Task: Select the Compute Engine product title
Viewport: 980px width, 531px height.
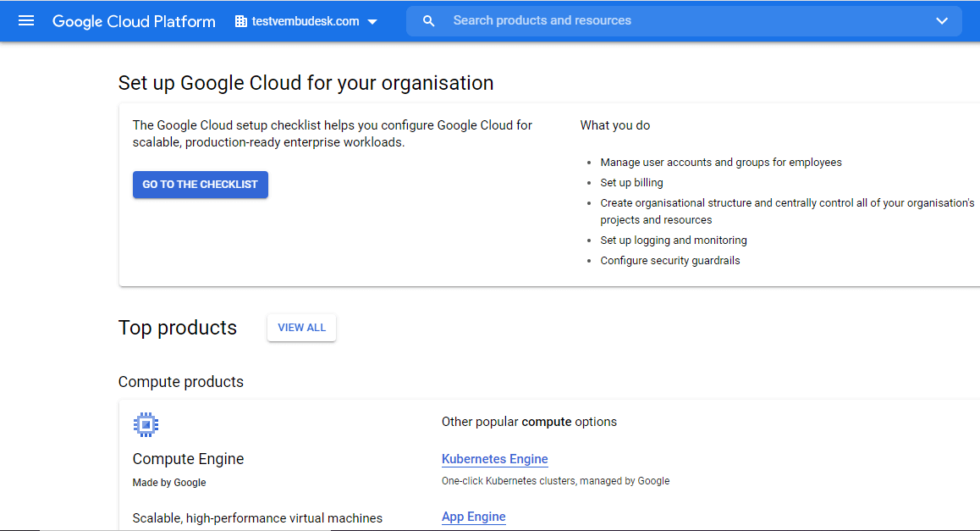Action: [x=188, y=459]
